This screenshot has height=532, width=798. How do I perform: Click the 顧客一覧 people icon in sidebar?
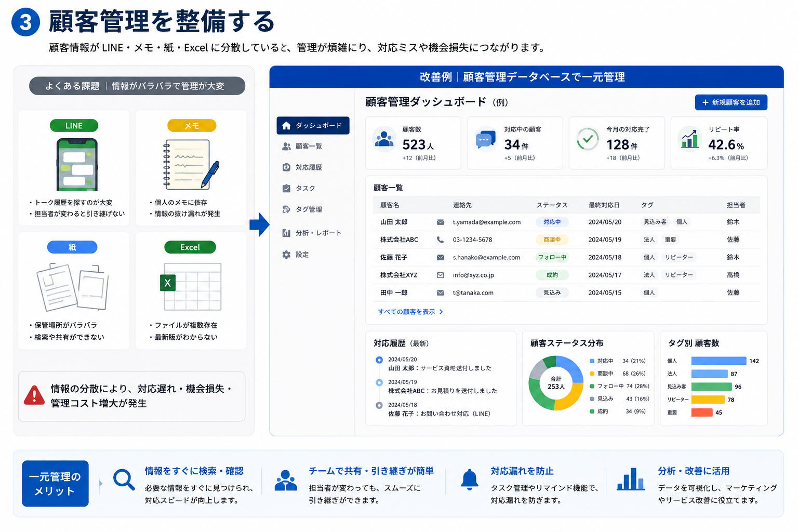(x=286, y=147)
